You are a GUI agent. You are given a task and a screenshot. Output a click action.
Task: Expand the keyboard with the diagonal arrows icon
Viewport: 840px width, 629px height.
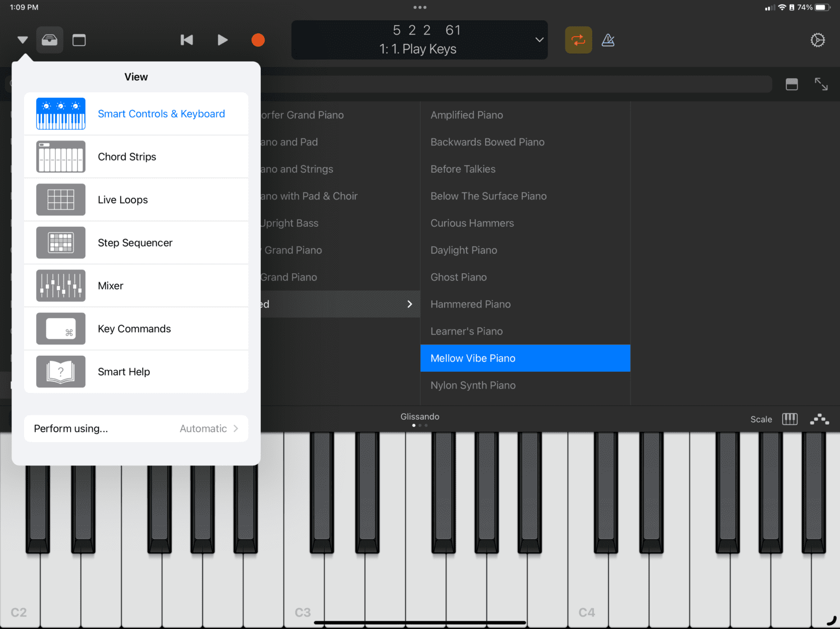tap(821, 84)
